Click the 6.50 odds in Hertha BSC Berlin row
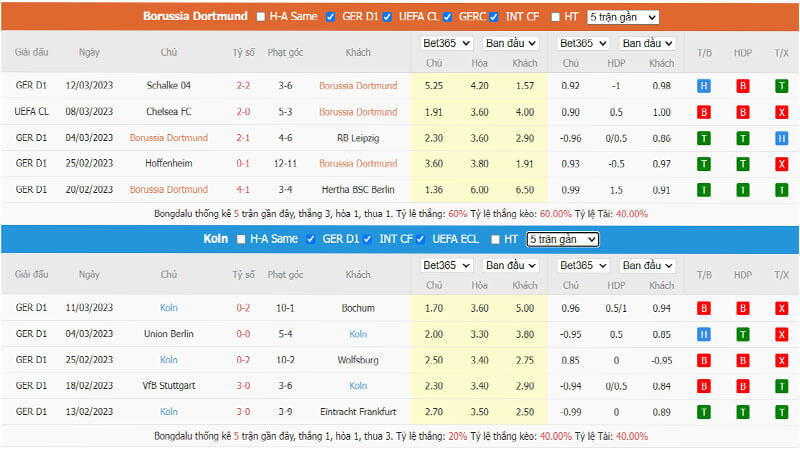 tap(524, 190)
